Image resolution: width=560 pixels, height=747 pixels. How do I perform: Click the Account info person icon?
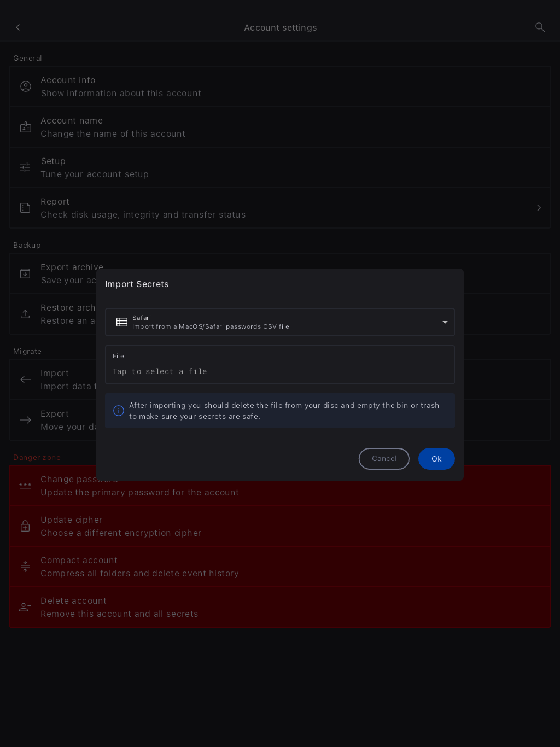click(26, 86)
